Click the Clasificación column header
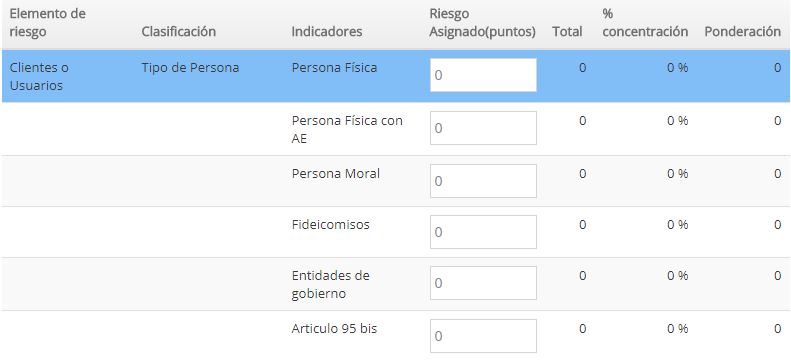The image size is (791, 361). 179,31
